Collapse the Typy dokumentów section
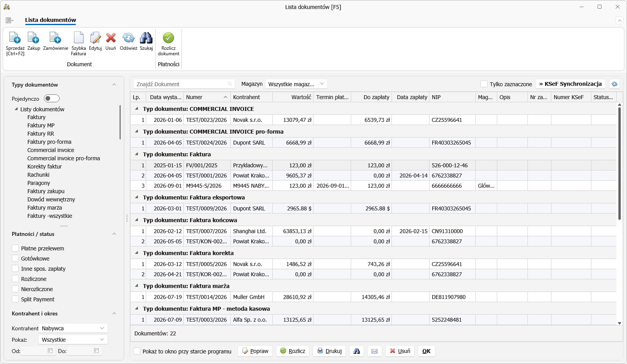This screenshot has width=627, height=364. point(114,85)
